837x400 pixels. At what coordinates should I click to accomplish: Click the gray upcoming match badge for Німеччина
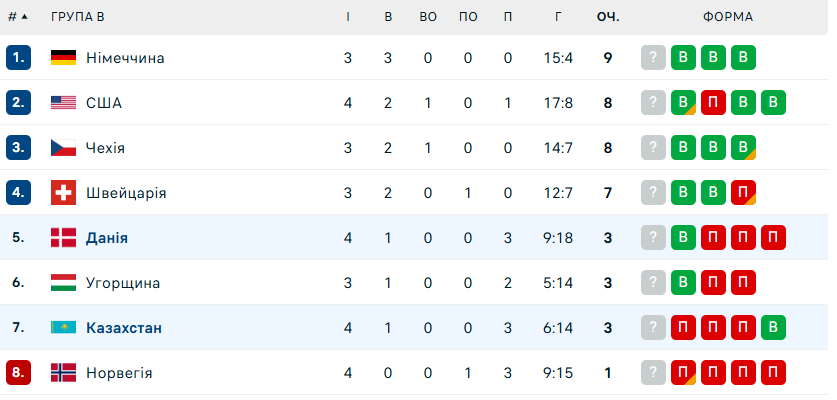tap(653, 58)
